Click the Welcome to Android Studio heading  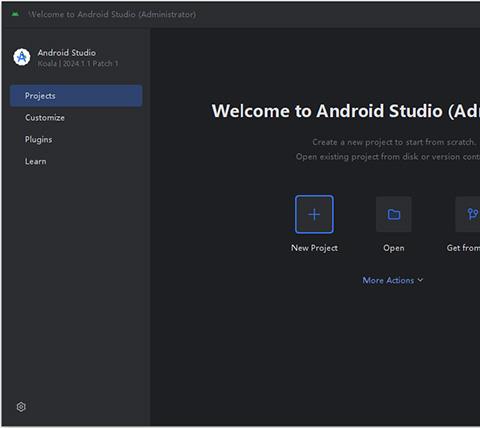tap(346, 111)
